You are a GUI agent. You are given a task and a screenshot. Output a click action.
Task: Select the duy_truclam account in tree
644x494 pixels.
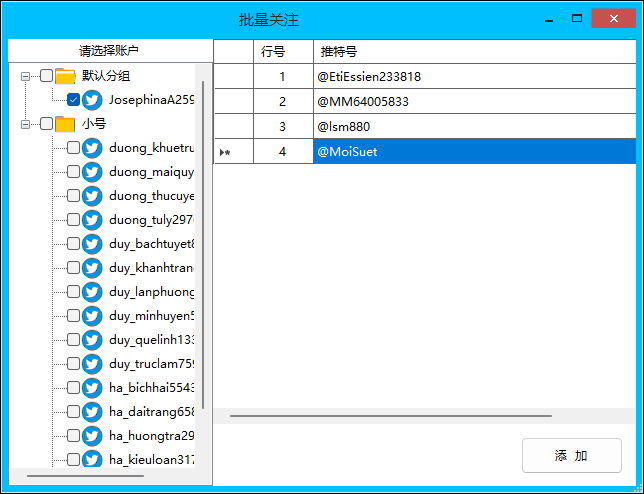pos(151,364)
